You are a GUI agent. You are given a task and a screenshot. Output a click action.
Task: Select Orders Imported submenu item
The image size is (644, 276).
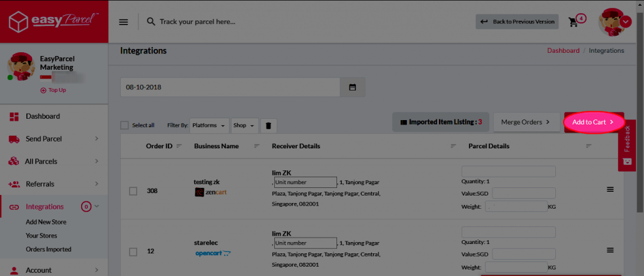[x=48, y=250]
